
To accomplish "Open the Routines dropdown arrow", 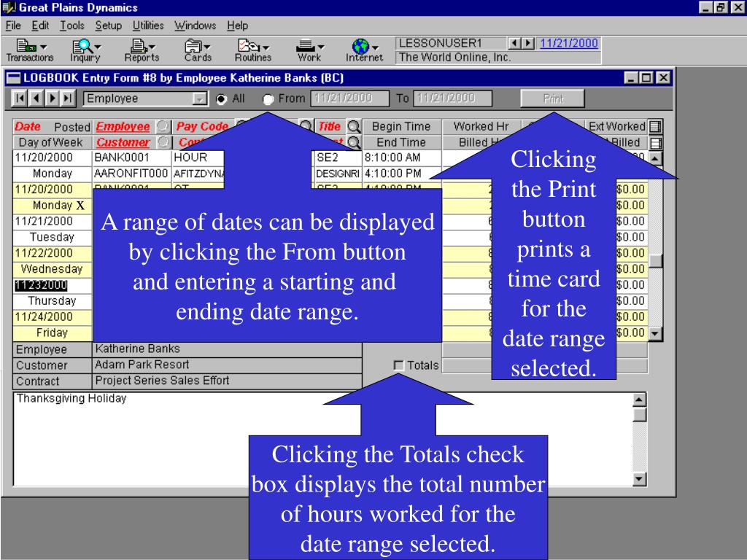I will tap(266, 47).
